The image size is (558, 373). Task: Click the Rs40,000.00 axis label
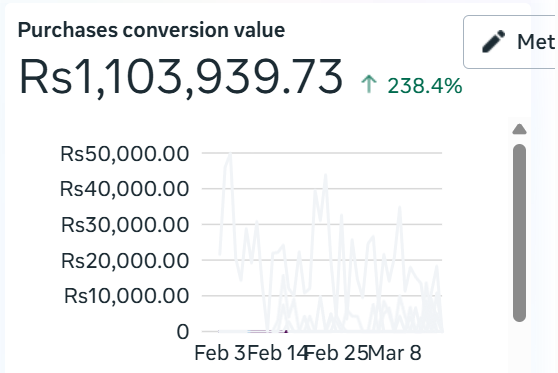125,189
